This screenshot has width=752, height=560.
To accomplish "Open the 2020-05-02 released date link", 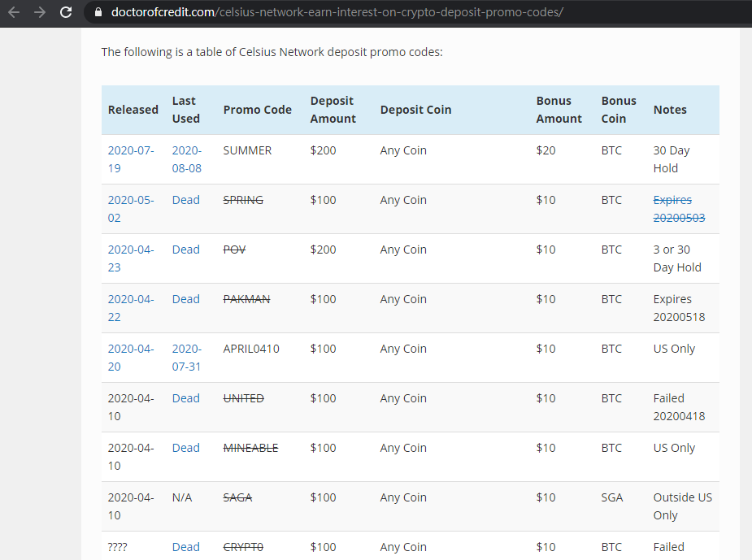I will click(x=131, y=209).
